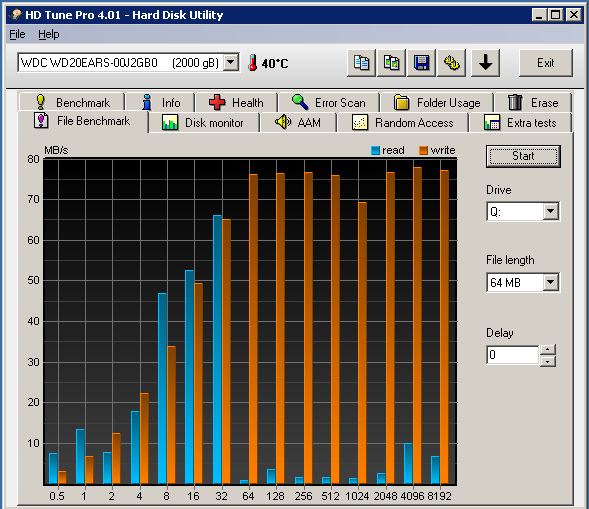589x509 pixels.
Task: Click the copy screenshot to clipboard icon
Action: click(x=391, y=63)
